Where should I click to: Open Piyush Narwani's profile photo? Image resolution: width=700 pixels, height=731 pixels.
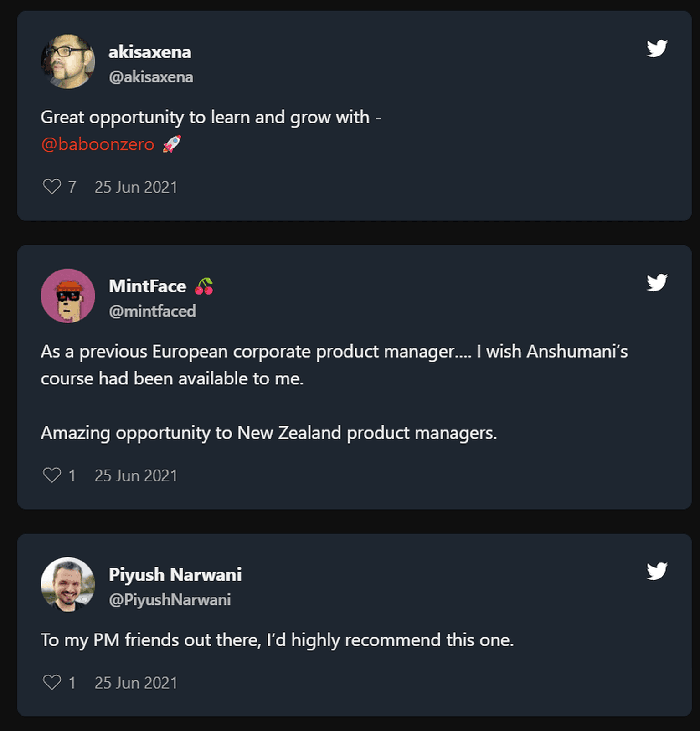click(68, 584)
